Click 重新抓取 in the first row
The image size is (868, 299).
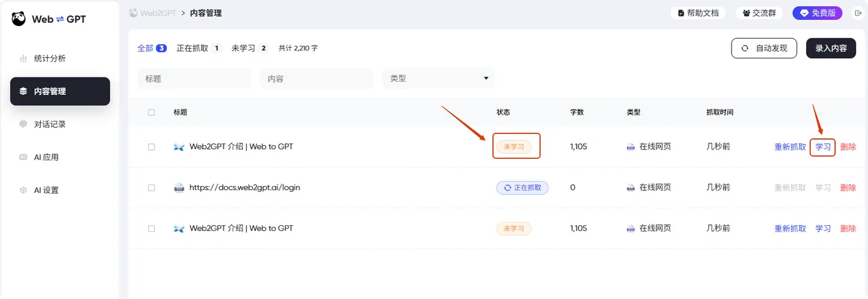tap(790, 147)
